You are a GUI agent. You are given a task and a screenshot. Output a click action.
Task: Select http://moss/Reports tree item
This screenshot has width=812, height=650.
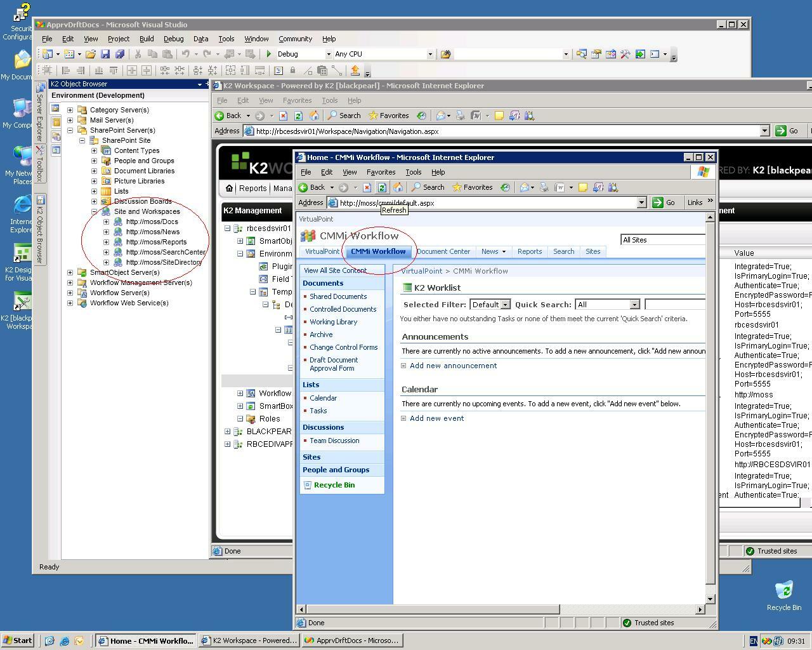pos(156,242)
